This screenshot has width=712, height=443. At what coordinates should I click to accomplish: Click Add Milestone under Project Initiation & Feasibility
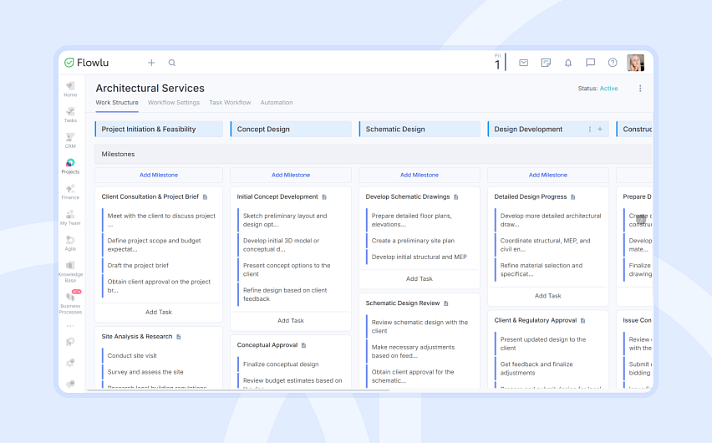[158, 175]
